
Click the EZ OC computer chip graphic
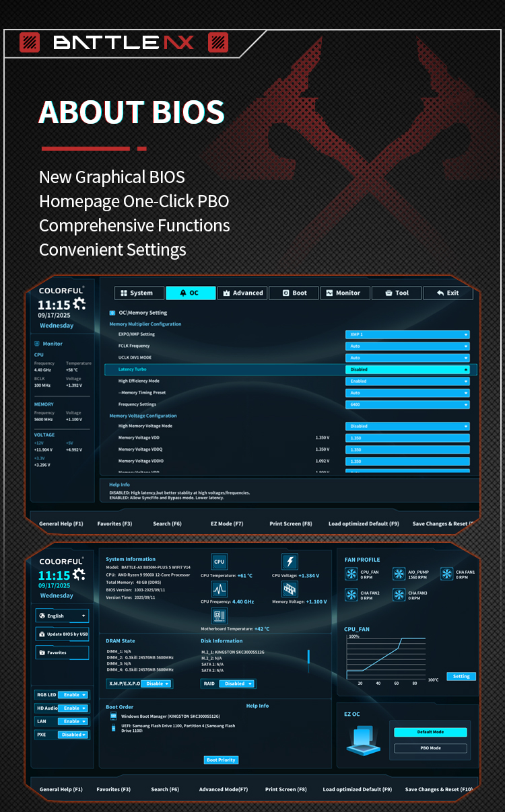[x=364, y=739]
